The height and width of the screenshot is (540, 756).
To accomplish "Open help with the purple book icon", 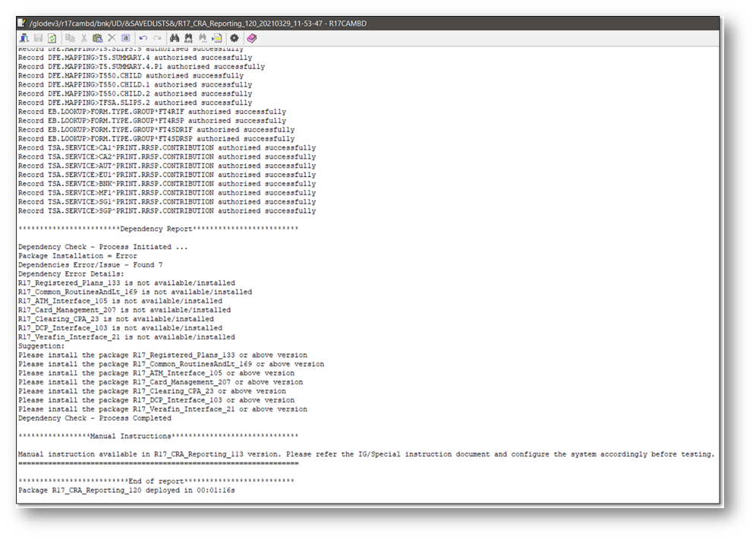I will 252,38.
